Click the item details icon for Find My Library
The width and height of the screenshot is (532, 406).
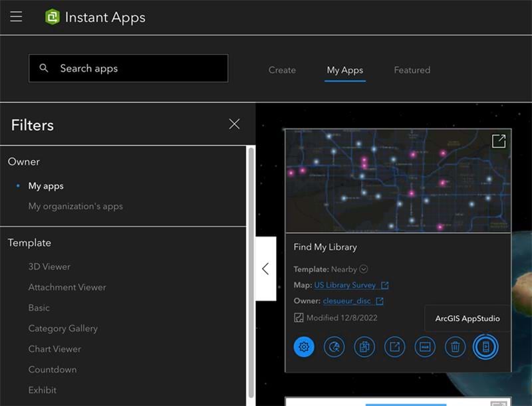click(x=425, y=347)
